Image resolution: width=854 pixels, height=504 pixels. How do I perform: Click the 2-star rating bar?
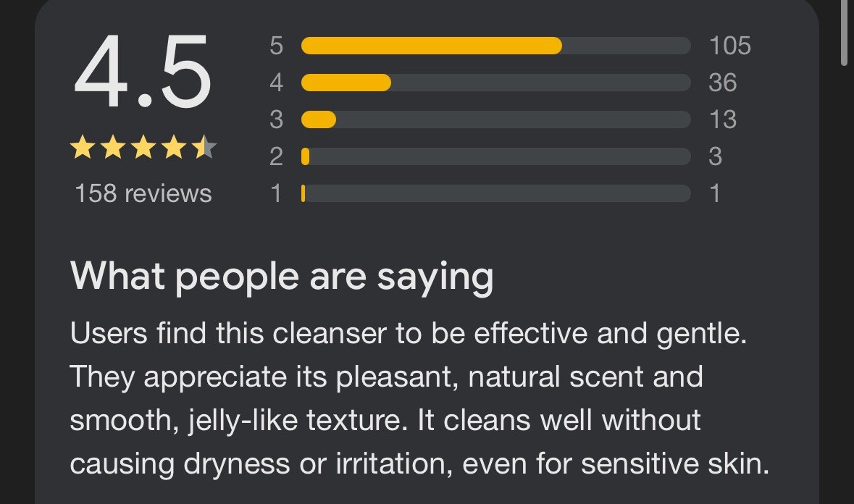click(495, 156)
